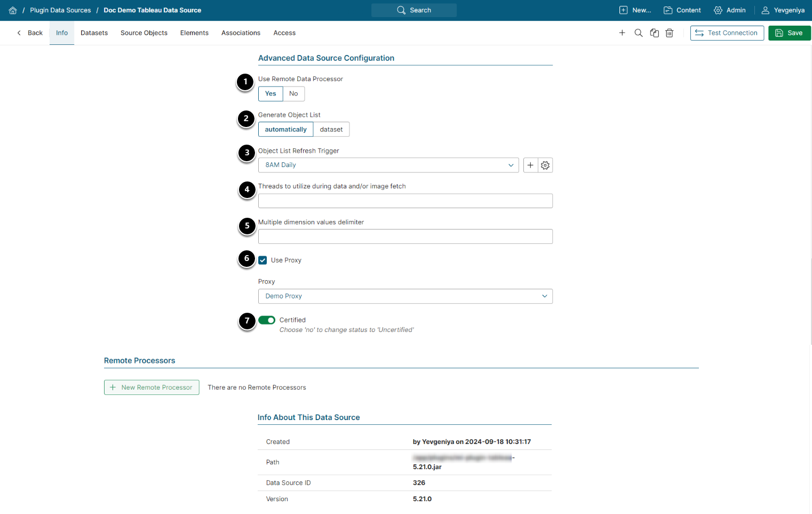Image resolution: width=812 pixels, height=514 pixels.
Task: Uncheck the Use Proxy checkbox
Action: click(x=262, y=260)
